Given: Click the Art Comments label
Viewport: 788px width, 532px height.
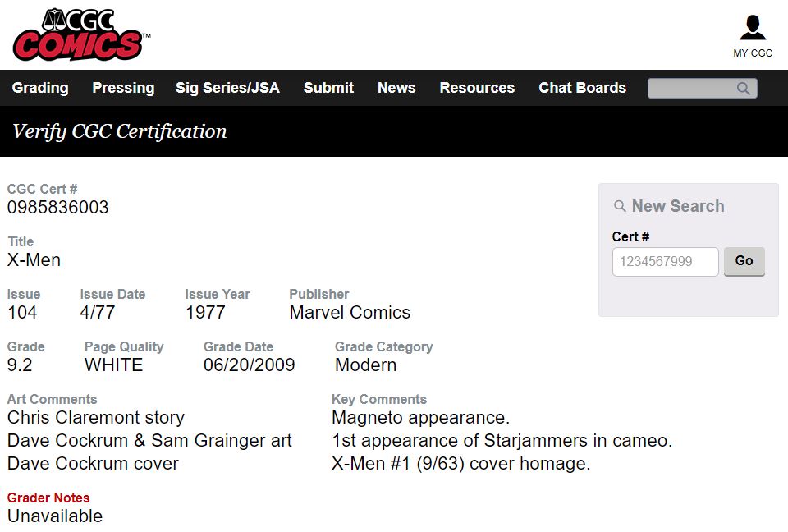Looking at the screenshot, I should point(53,399).
